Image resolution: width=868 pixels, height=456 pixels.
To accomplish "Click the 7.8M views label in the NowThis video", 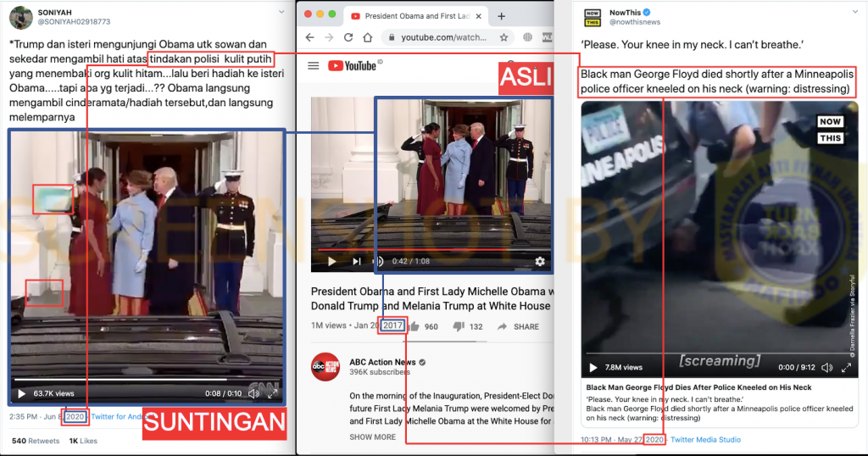I will coord(623,368).
